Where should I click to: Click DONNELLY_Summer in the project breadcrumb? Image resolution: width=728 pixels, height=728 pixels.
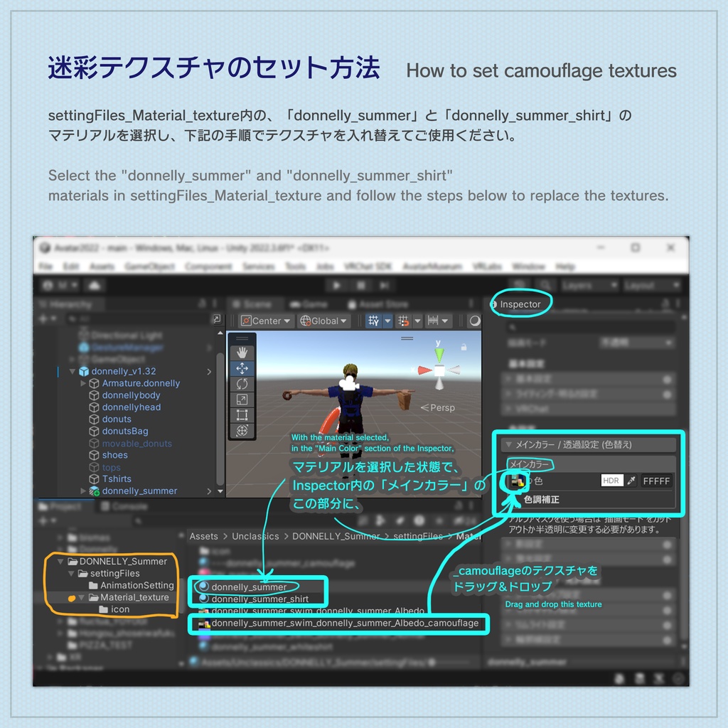point(336,536)
